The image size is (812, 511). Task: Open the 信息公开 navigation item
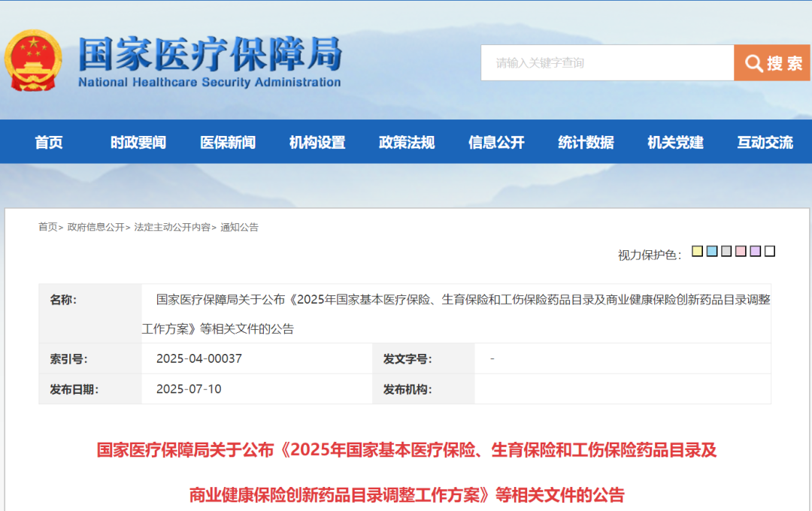coord(497,142)
